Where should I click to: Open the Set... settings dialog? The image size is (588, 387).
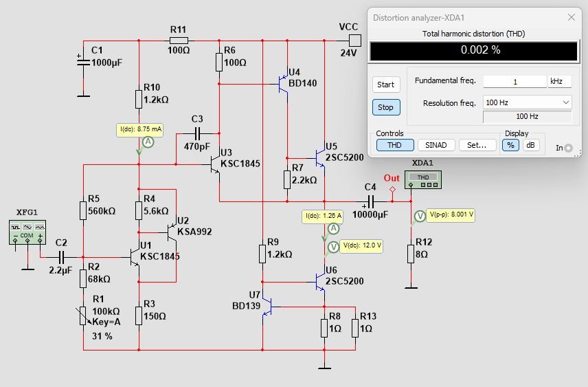tap(477, 145)
